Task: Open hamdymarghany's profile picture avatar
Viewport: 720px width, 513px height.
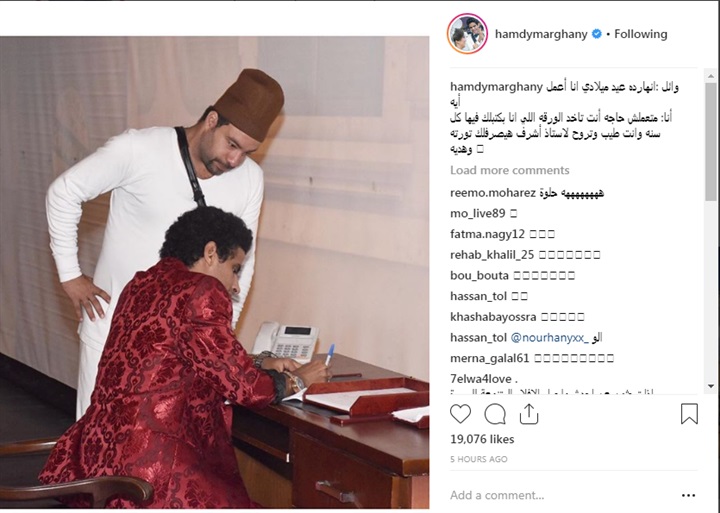Action: (467, 34)
